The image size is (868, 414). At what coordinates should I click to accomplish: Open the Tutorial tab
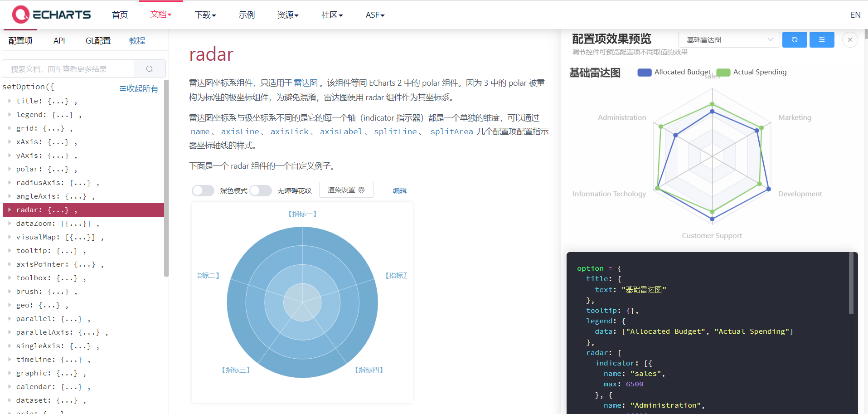point(137,41)
